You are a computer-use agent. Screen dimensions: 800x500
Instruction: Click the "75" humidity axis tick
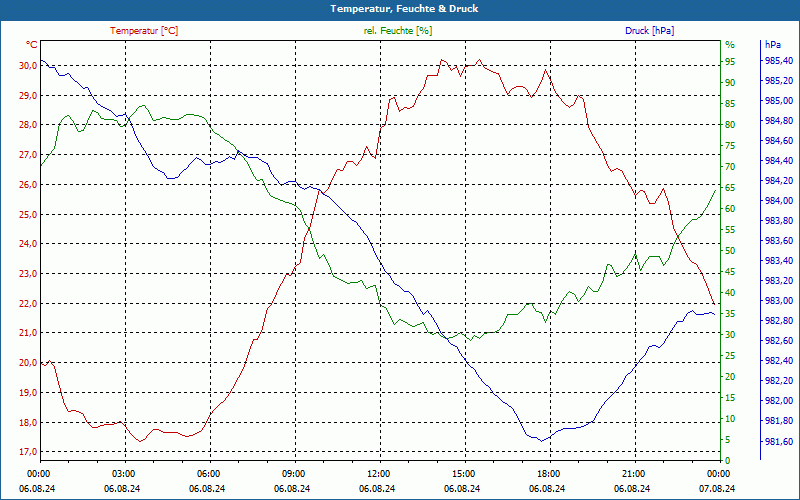[730, 146]
